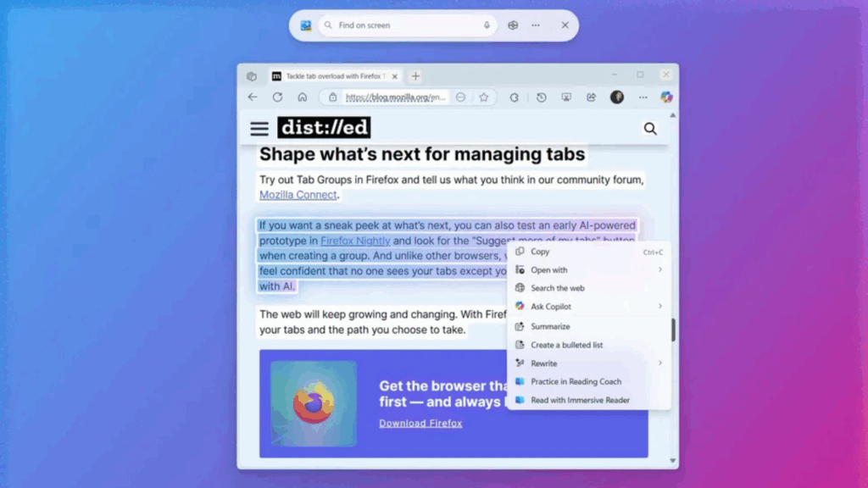Open the Copilot sidebar icon in Edge

666,97
